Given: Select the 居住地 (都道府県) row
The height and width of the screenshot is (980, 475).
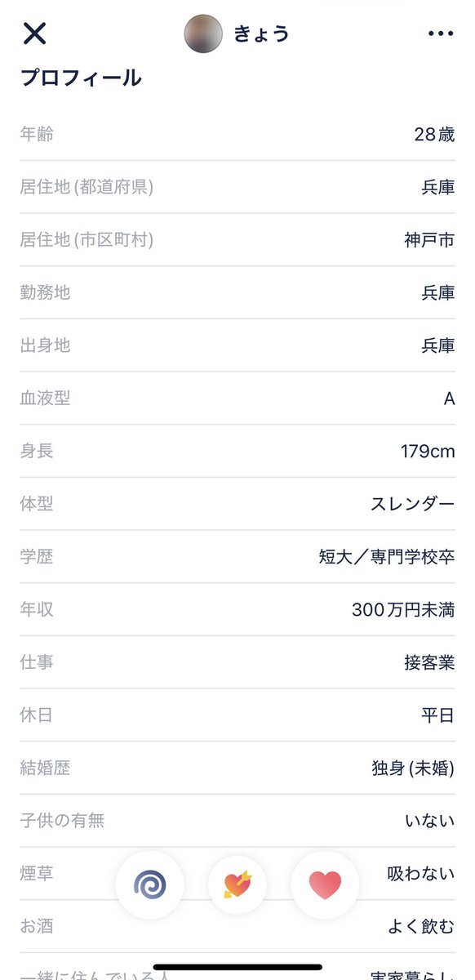Looking at the screenshot, I should pyautogui.click(x=237, y=187).
